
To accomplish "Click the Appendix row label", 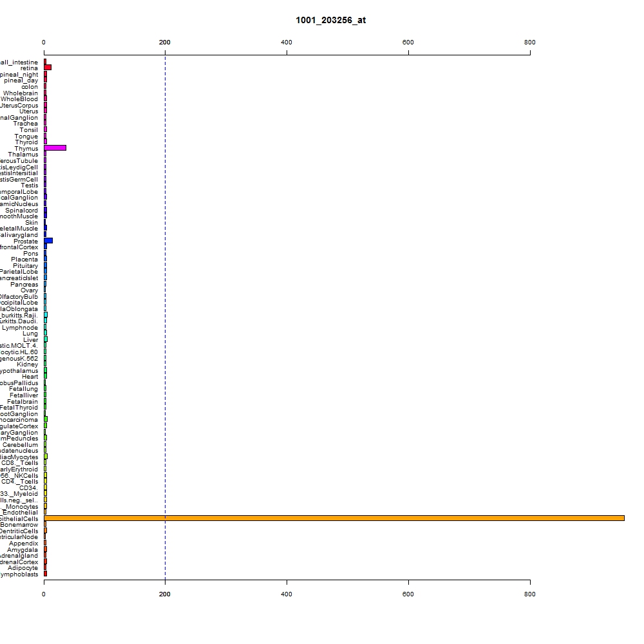I will tap(23, 544).
